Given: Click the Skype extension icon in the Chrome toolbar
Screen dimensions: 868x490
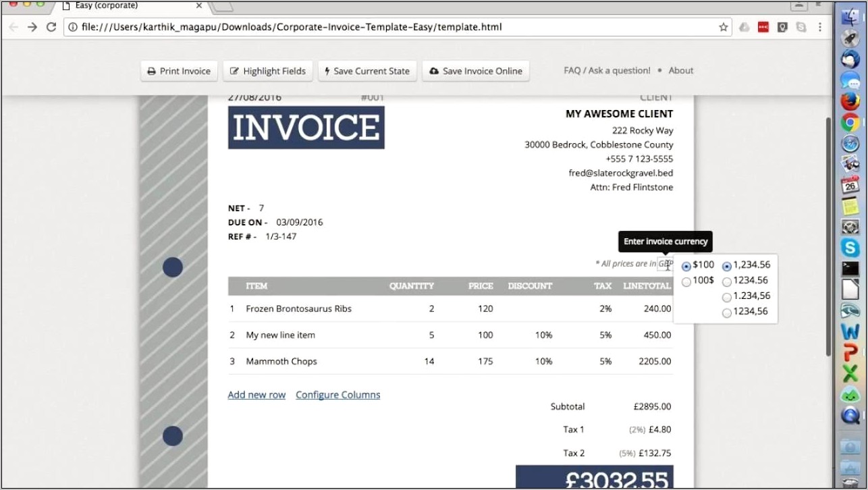Looking at the screenshot, I should pyautogui.click(x=801, y=27).
